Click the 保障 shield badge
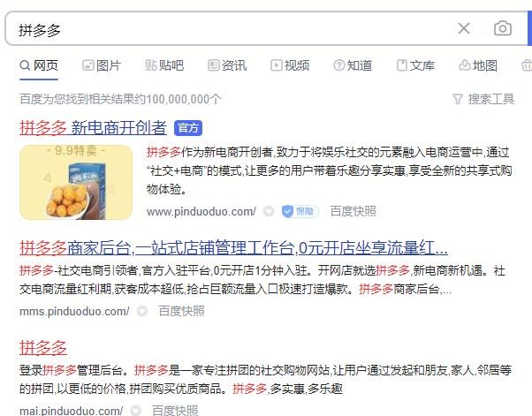Screen dimensions: 532x416 click(x=300, y=212)
